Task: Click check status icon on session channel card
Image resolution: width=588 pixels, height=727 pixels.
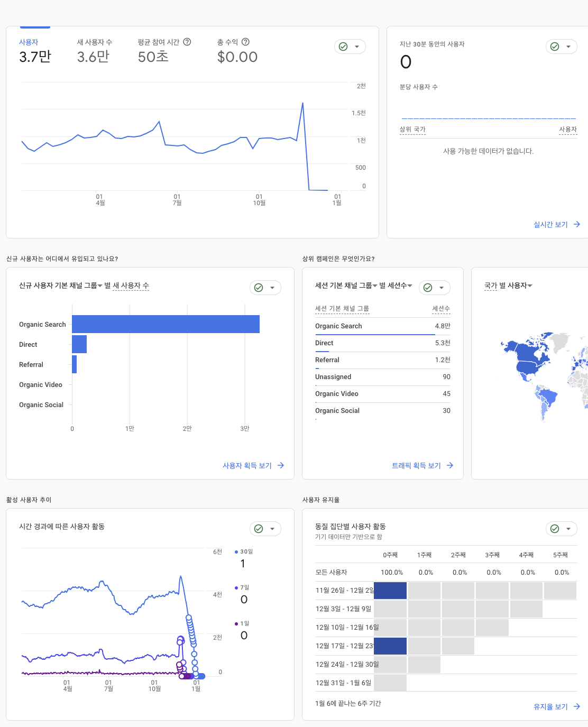Action: pos(428,288)
